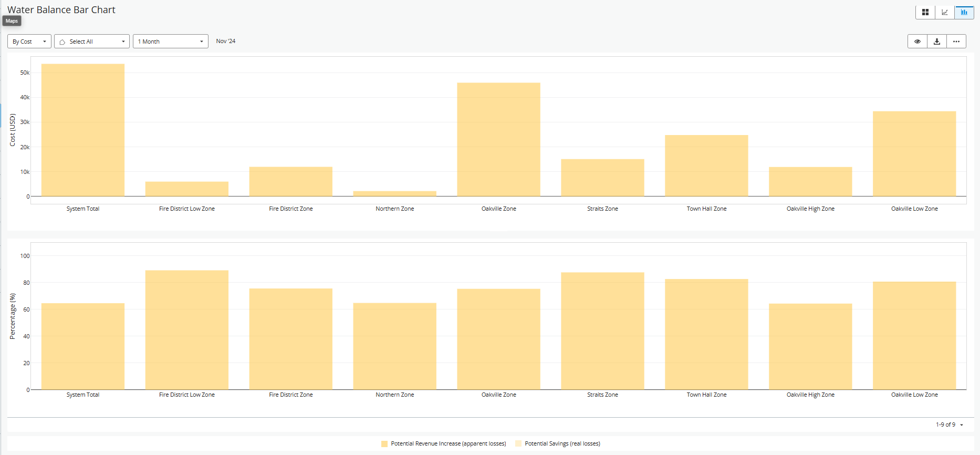Click the System Total percentage bar

[83, 347]
